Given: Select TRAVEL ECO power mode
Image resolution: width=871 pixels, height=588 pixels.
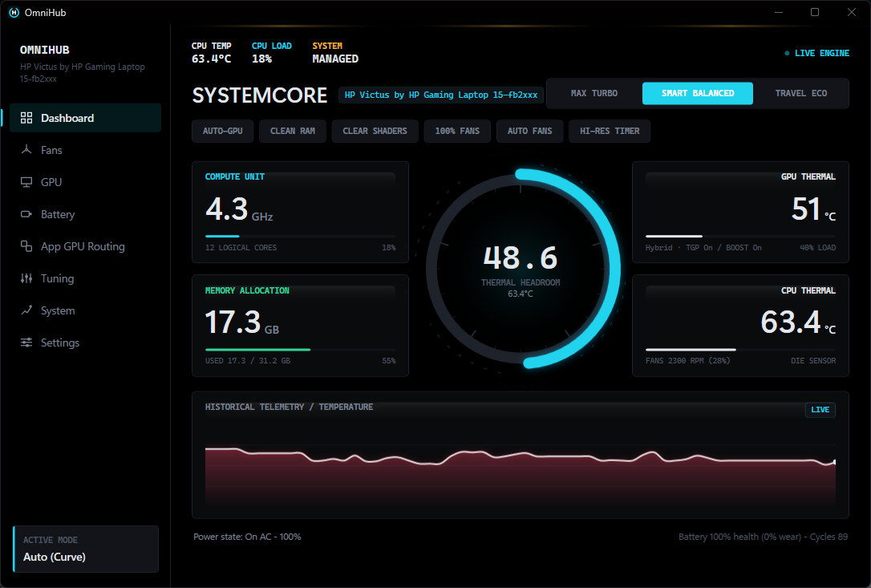Looking at the screenshot, I should (x=801, y=93).
